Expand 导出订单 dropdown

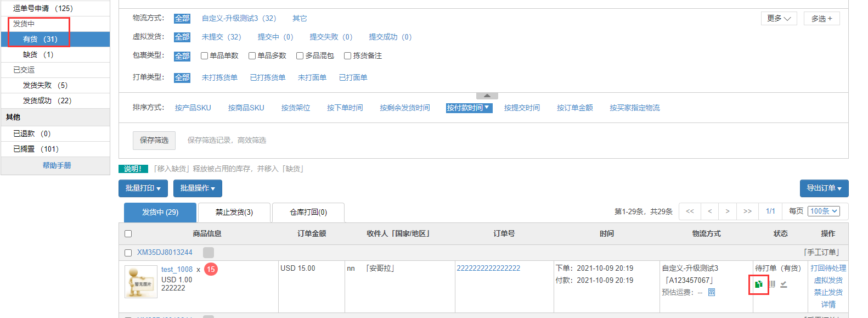coord(824,188)
